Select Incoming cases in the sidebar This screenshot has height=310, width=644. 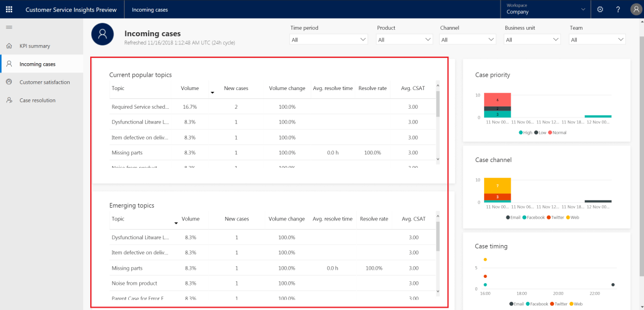(37, 64)
